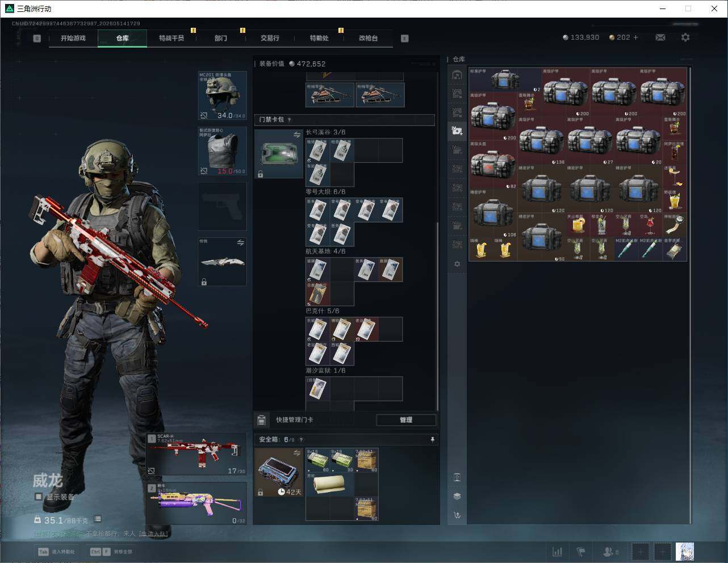728x563 pixels.
Task: Click the 管理 button
Action: point(406,420)
